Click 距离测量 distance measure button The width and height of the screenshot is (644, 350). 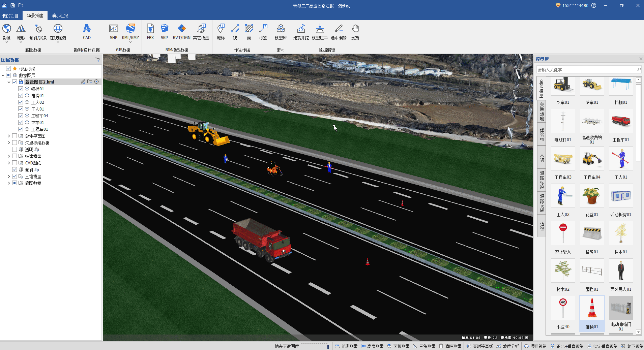pos(346,346)
